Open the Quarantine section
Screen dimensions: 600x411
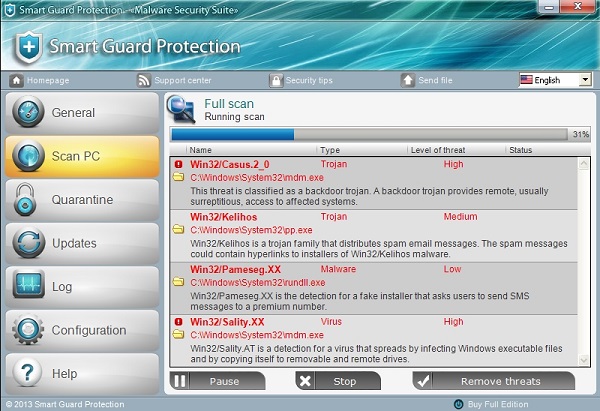coord(82,200)
